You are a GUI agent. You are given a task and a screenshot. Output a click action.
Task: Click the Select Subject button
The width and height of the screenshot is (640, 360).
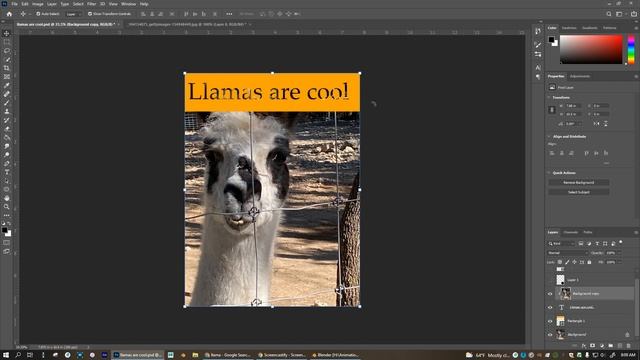579,192
